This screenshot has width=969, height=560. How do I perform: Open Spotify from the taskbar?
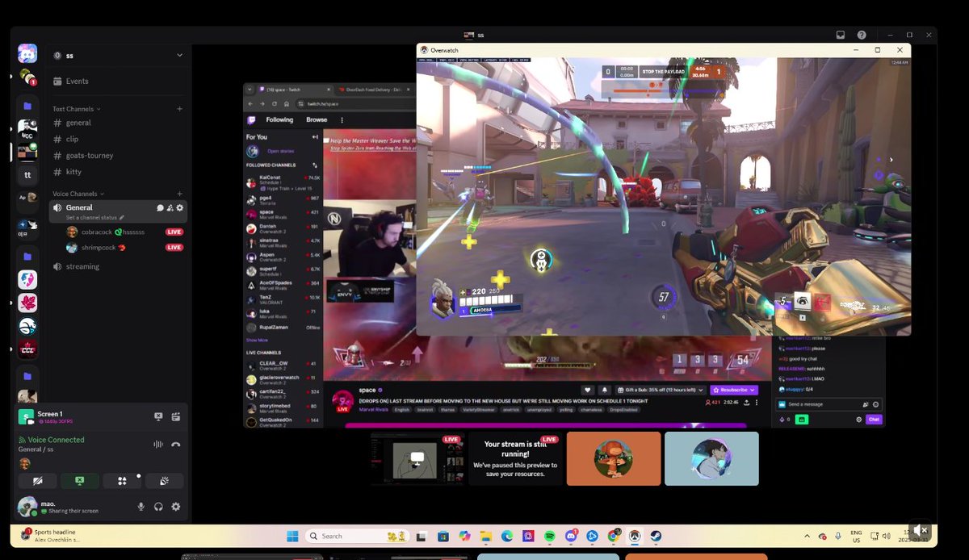549,536
